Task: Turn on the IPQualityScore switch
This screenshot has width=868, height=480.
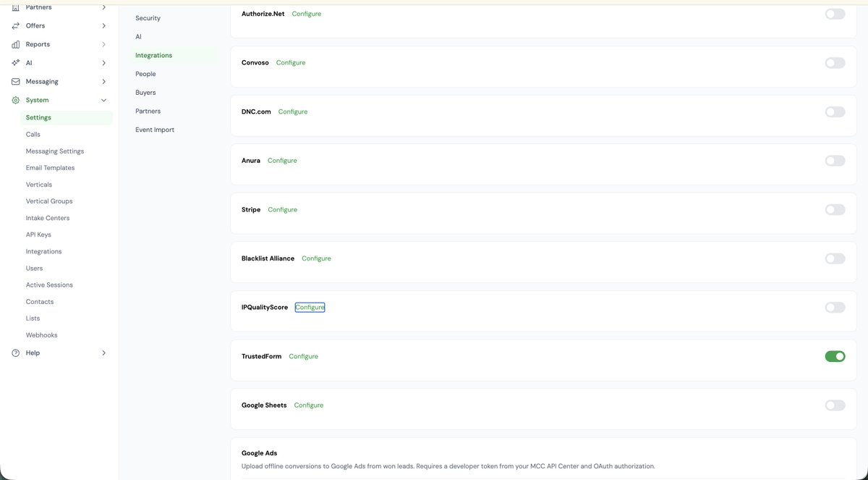Action: (x=835, y=308)
